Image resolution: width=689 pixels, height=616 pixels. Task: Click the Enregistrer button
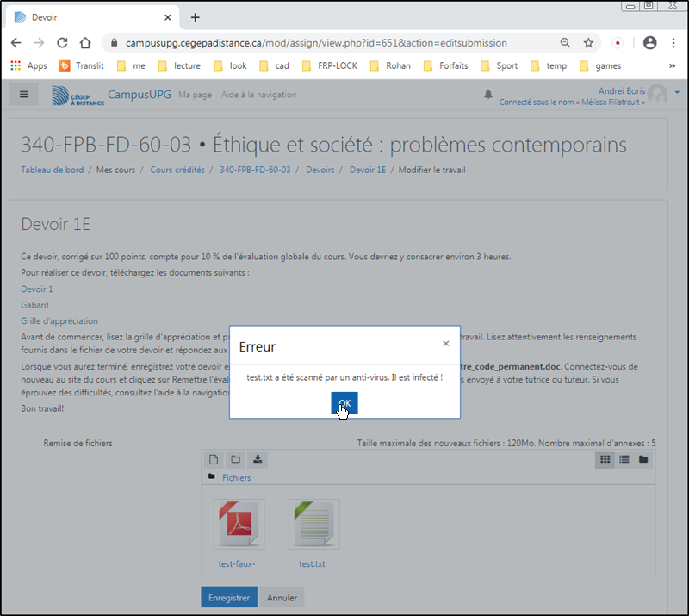click(x=228, y=597)
